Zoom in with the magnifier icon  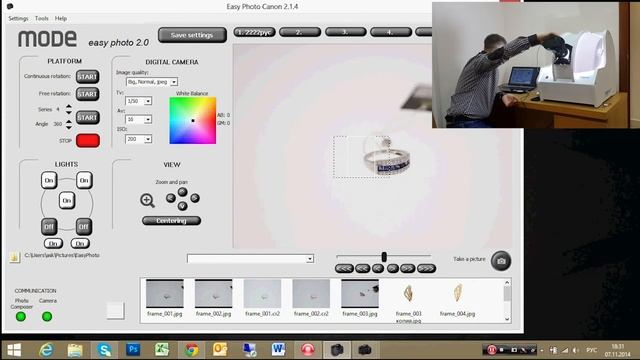pyautogui.click(x=147, y=200)
